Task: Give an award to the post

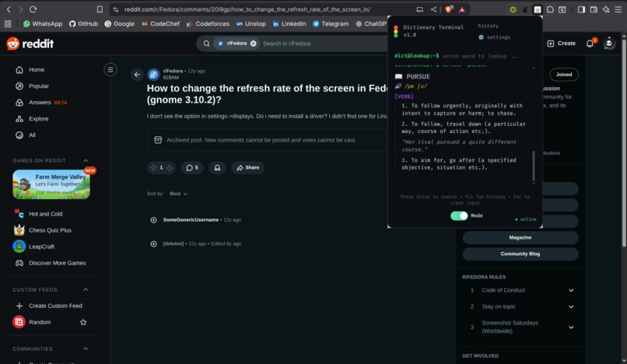Action: coord(217,167)
